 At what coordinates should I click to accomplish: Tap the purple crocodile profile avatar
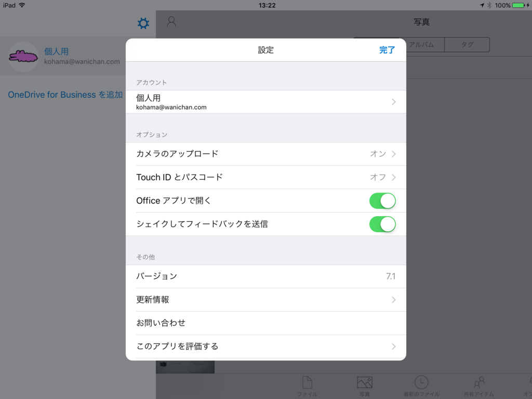tap(23, 56)
